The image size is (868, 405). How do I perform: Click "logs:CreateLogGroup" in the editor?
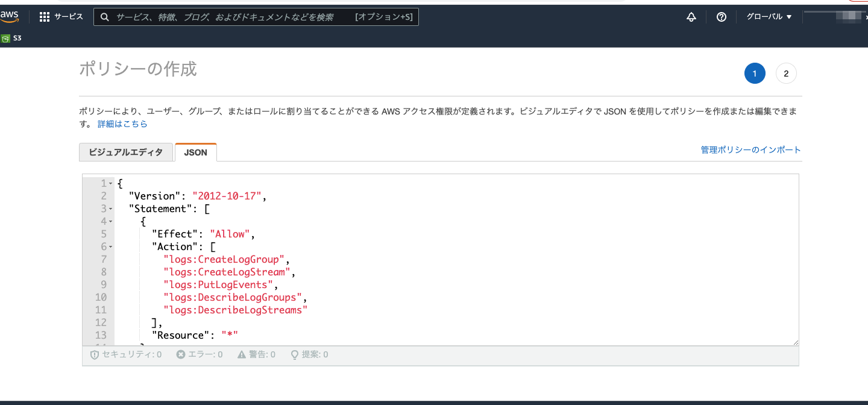(224, 259)
